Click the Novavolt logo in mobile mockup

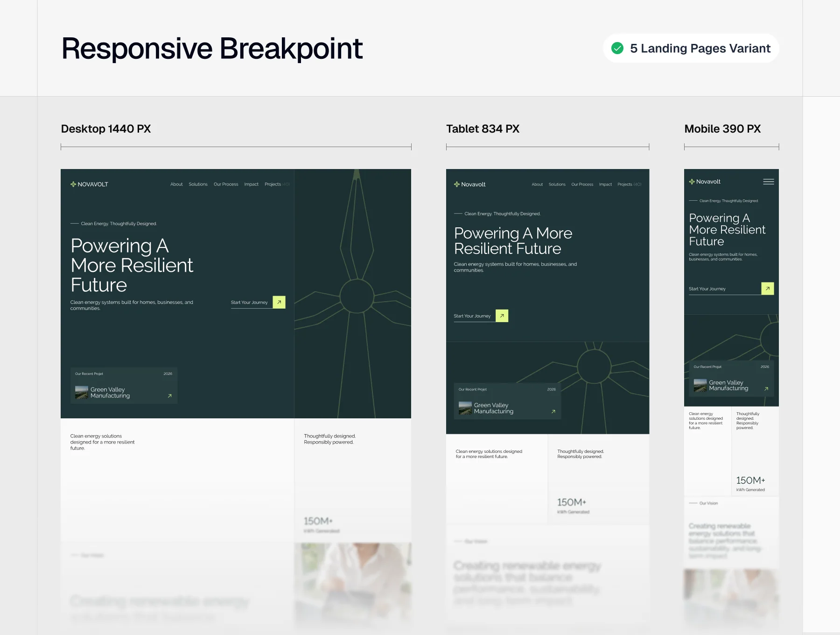point(705,182)
